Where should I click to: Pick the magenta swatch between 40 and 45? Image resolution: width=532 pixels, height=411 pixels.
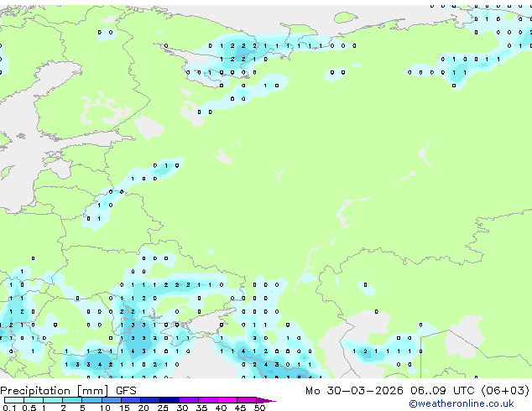coord(227,400)
